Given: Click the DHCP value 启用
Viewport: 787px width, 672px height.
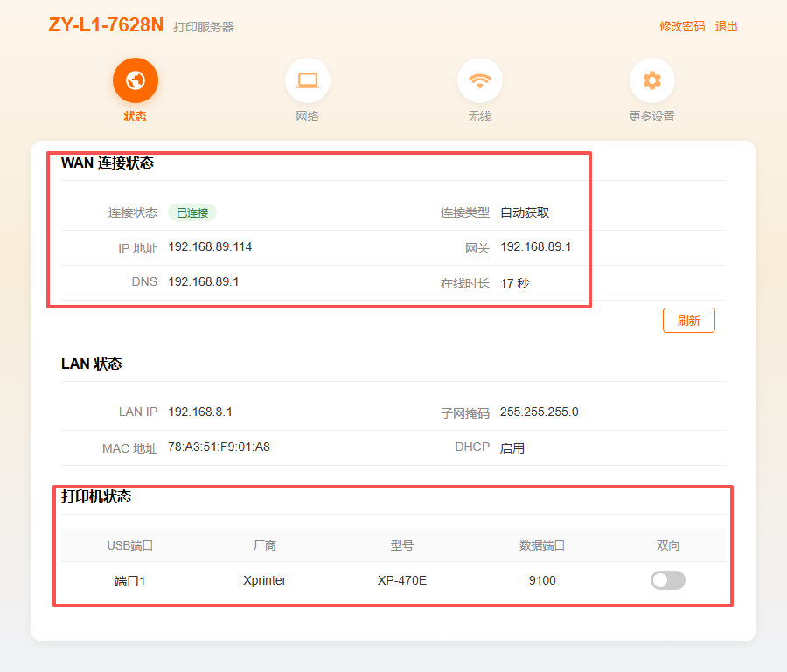Looking at the screenshot, I should click(512, 447).
